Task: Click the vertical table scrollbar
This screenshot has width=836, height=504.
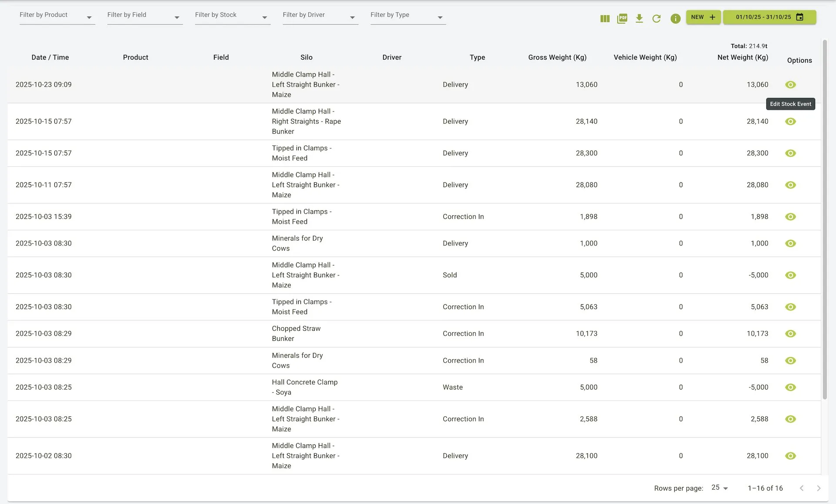Action: coord(824,220)
